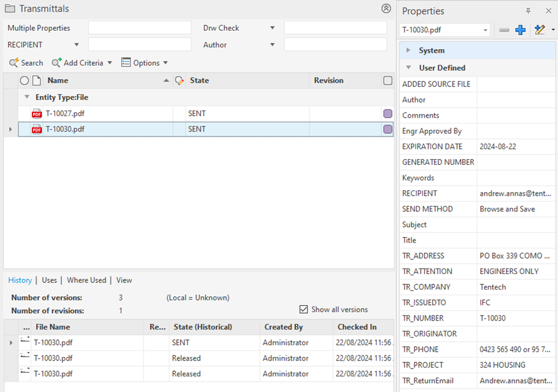The height and width of the screenshot is (392, 558).
Task: Click the select-all circle in Name header
Action: (24, 81)
